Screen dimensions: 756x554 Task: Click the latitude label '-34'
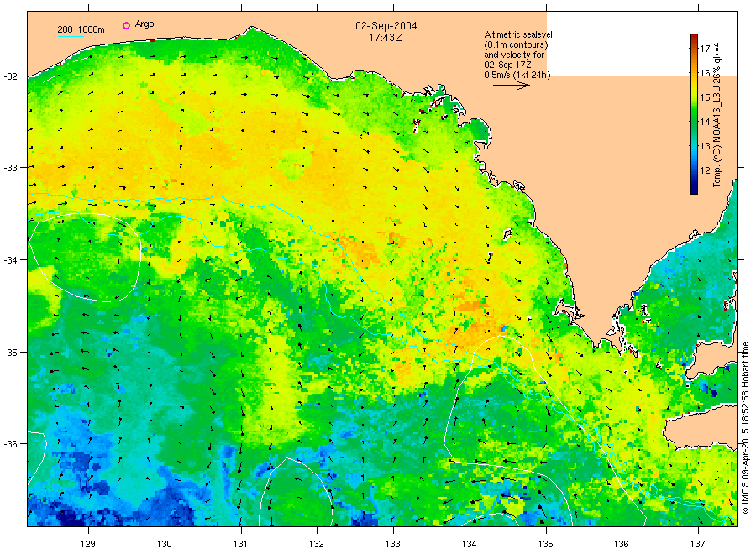[9, 260]
